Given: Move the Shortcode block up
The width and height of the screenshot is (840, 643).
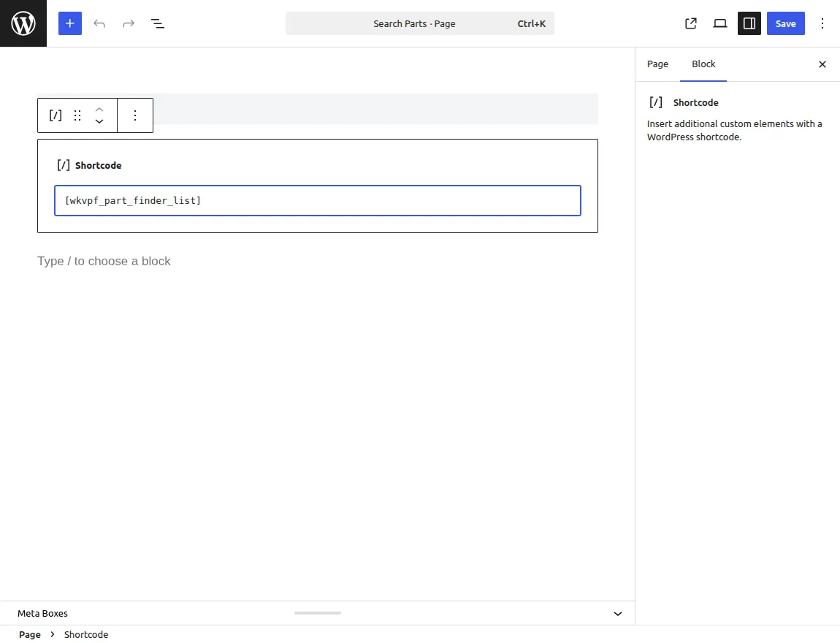Looking at the screenshot, I should pyautogui.click(x=99, y=110).
